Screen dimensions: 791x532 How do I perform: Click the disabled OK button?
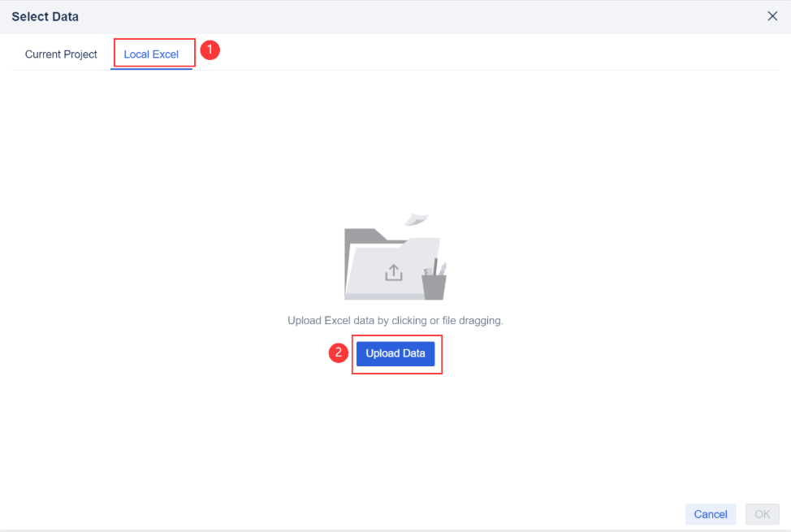coord(762,514)
